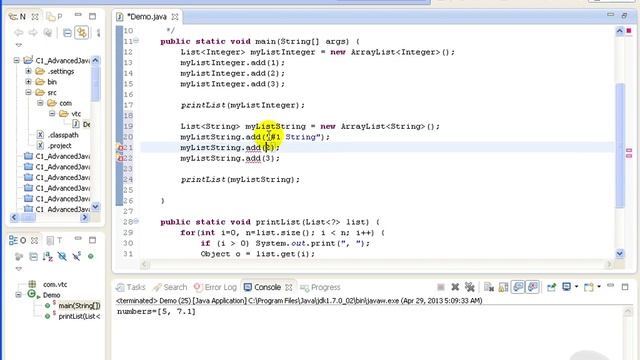Click the Focus on Active Task icon in Outline
This screenshot has width=640, height=360.
(18, 256)
